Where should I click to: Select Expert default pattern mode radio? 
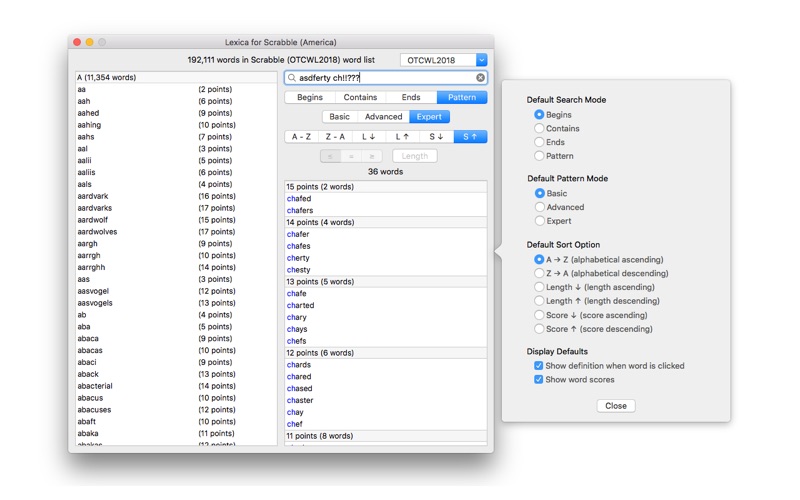pyautogui.click(x=540, y=221)
